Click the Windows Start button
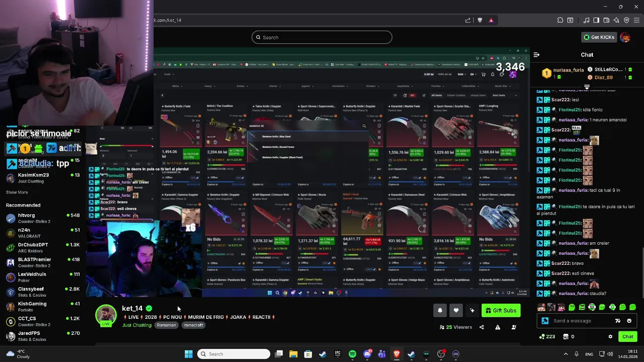The height and width of the screenshot is (362, 644). 189,354
